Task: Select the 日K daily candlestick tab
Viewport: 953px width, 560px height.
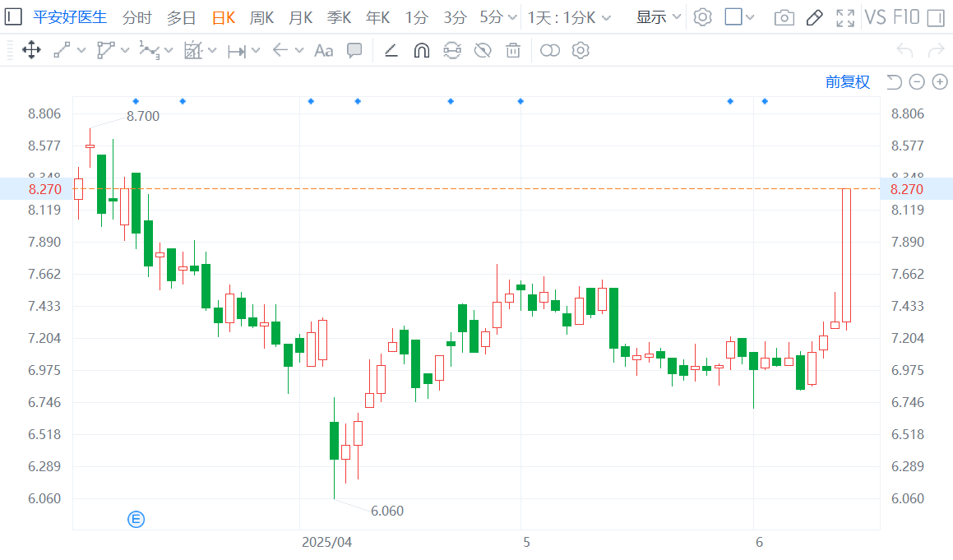Action: click(x=223, y=17)
